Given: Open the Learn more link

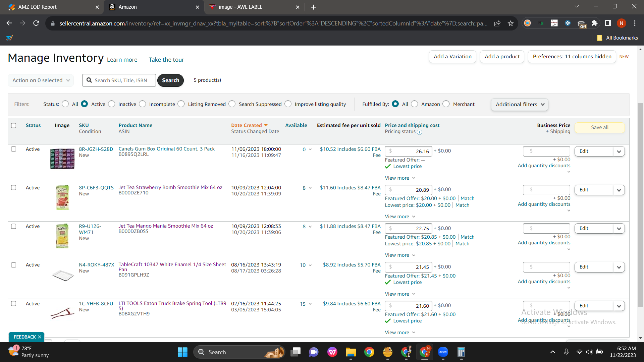Looking at the screenshot, I should (122, 60).
